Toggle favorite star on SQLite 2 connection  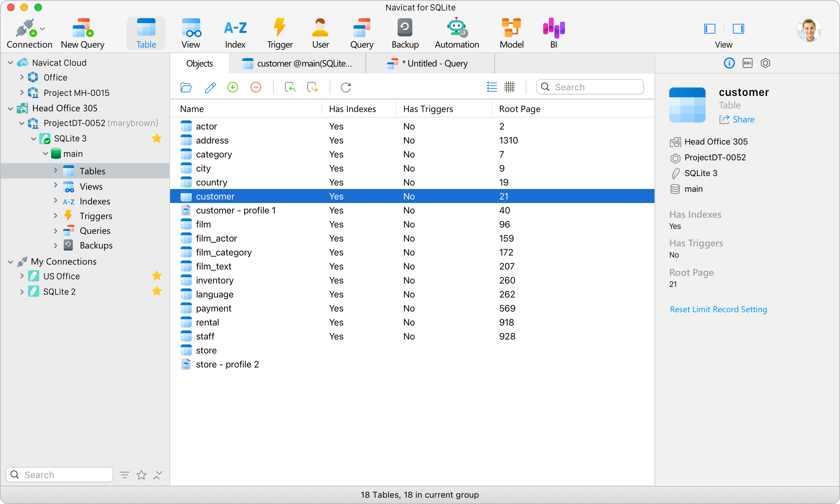click(156, 291)
